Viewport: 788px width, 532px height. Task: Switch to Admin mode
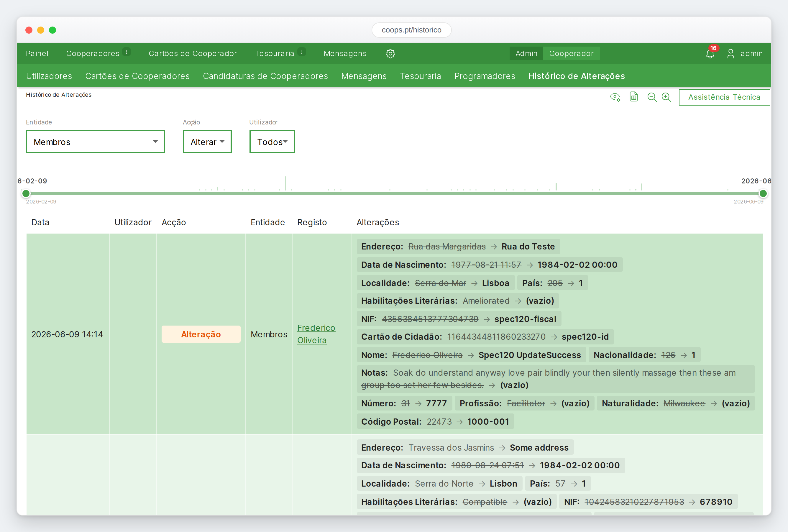[526, 54]
